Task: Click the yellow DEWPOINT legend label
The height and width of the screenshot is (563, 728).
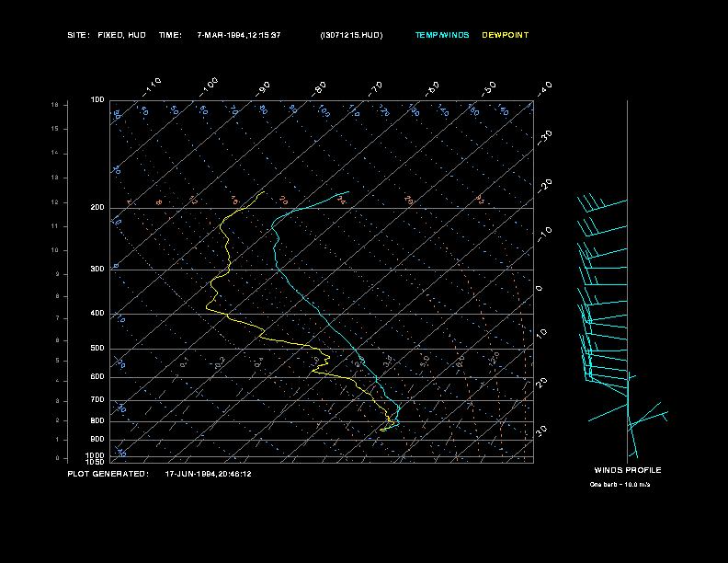Action: tap(505, 35)
